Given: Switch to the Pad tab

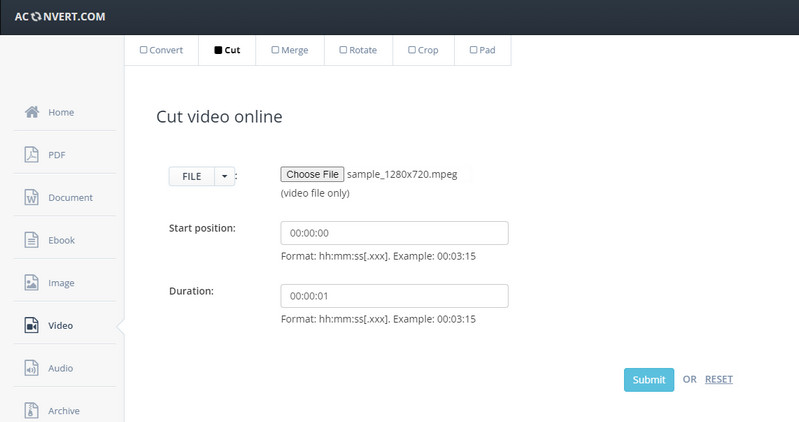Looking at the screenshot, I should (482, 50).
